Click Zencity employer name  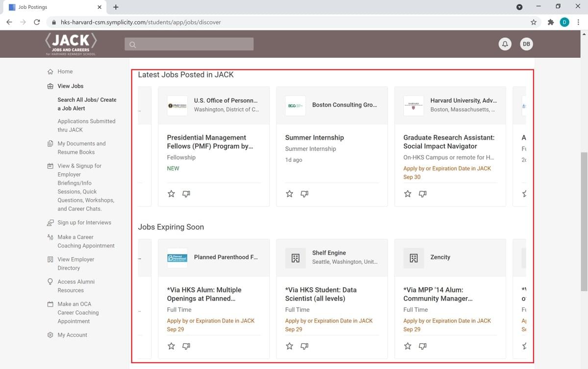440,257
